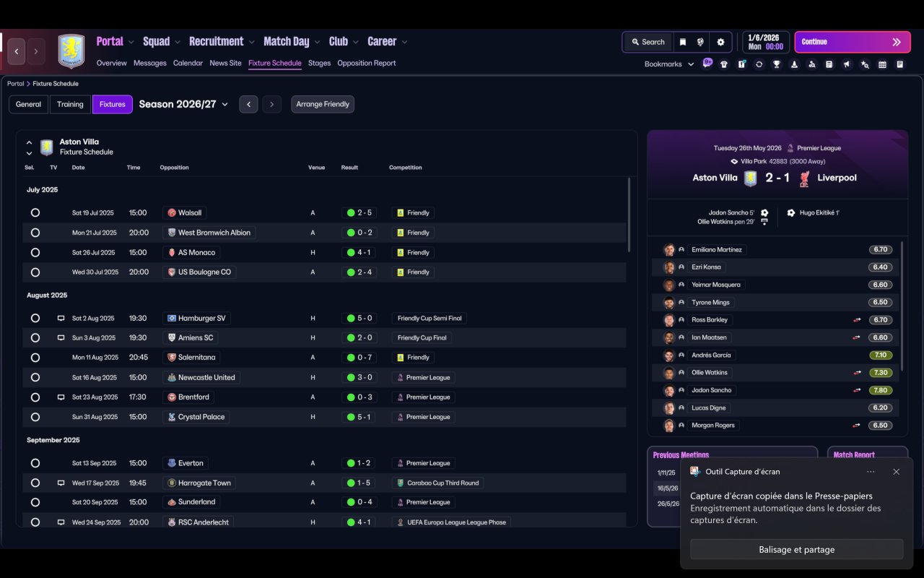Open the world globe icon in top bar
The width and height of the screenshot is (924, 578).
(700, 42)
